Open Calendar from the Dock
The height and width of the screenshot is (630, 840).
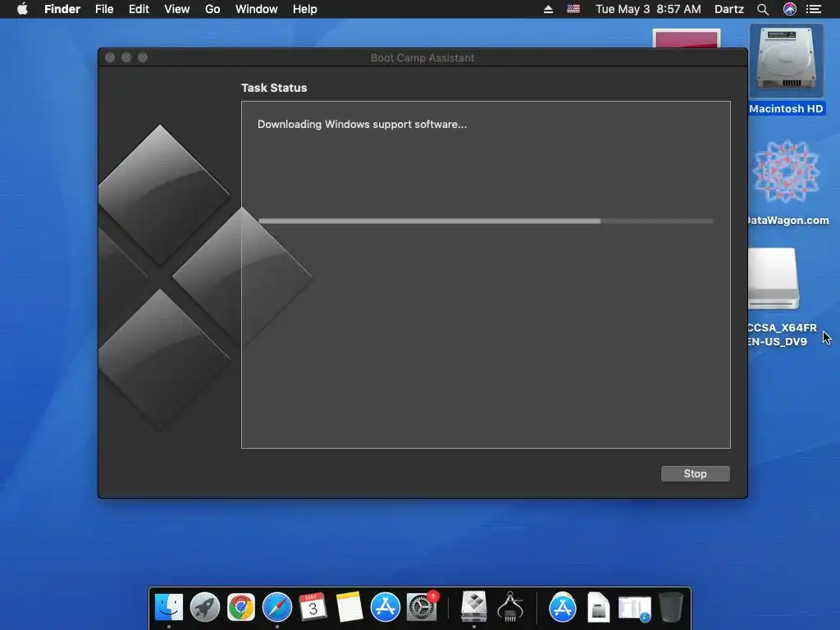[313, 607]
